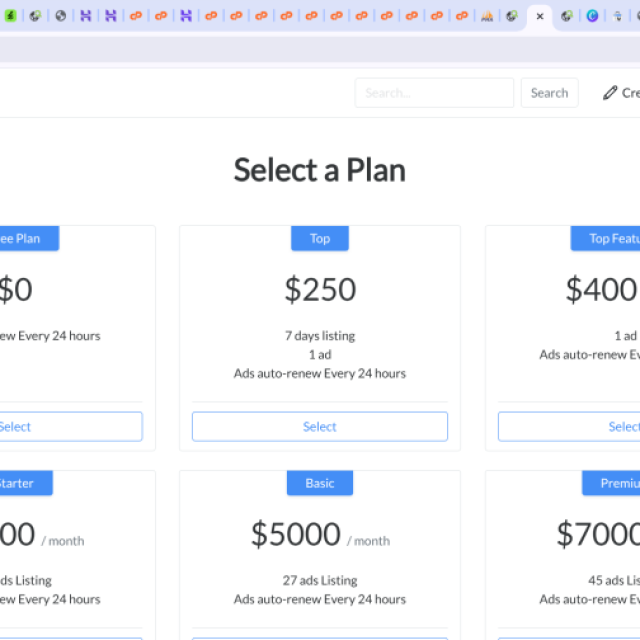Select the $0 Free Plan
Image resolution: width=640 pixels, height=640 pixels.
(x=69, y=427)
